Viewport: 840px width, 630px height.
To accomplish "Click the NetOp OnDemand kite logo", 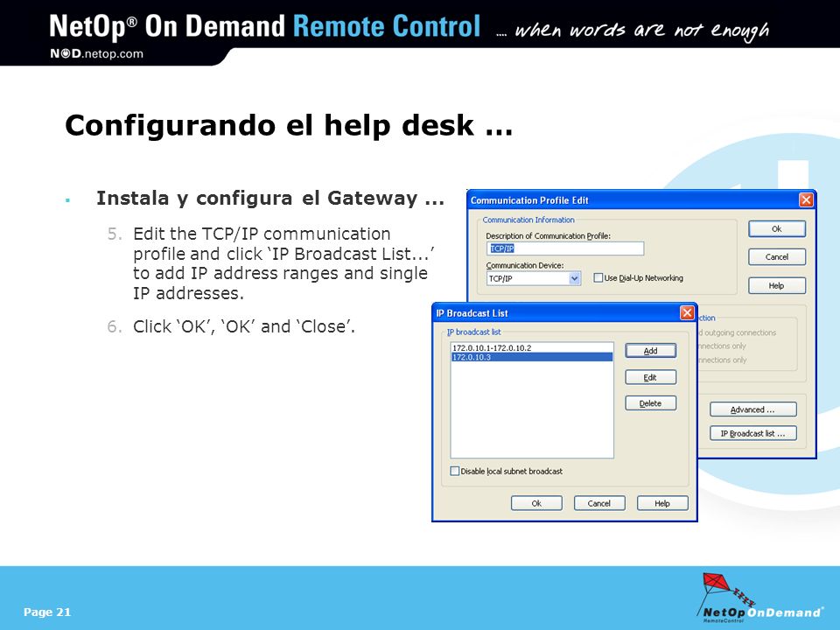I will coord(759,598).
